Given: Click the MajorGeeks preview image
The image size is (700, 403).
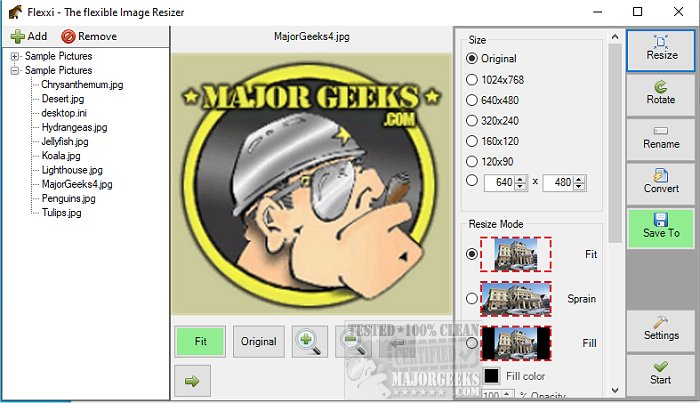Looking at the screenshot, I should point(312,184).
